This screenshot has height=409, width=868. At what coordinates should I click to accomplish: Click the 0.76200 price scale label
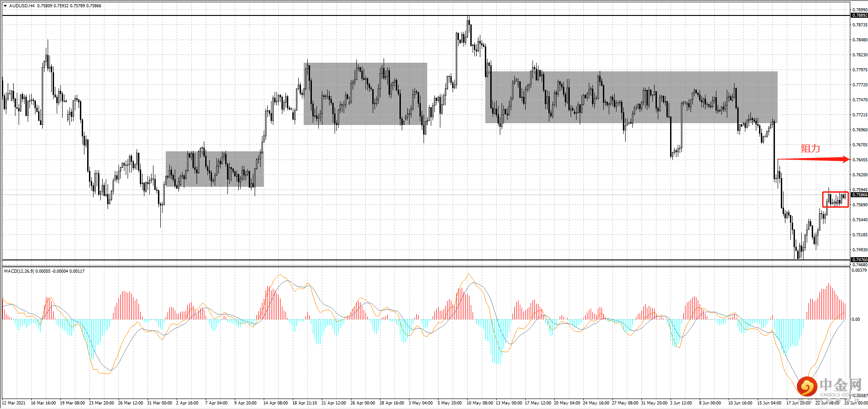pyautogui.click(x=860, y=175)
